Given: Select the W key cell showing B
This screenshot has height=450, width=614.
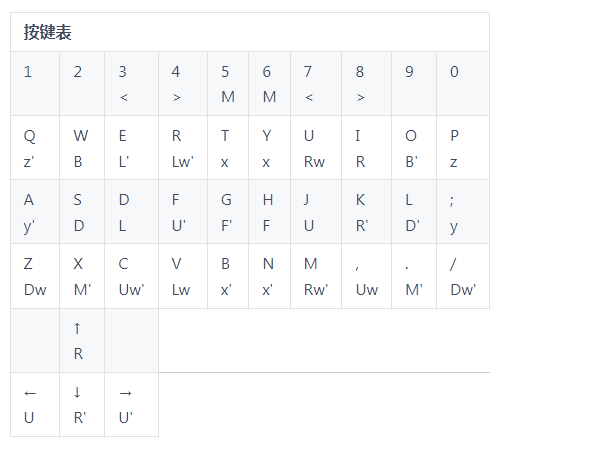Looking at the screenshot, I should (82, 148).
